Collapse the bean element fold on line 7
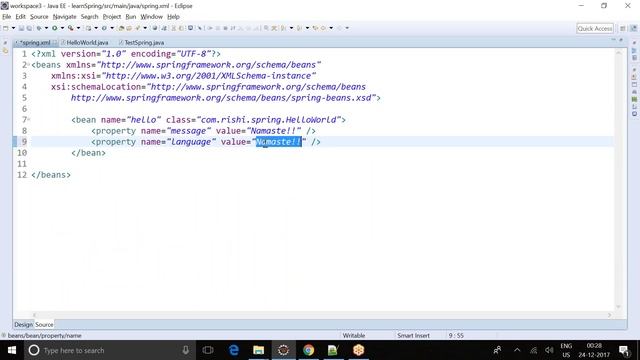The width and height of the screenshot is (640, 360). click(x=29, y=119)
